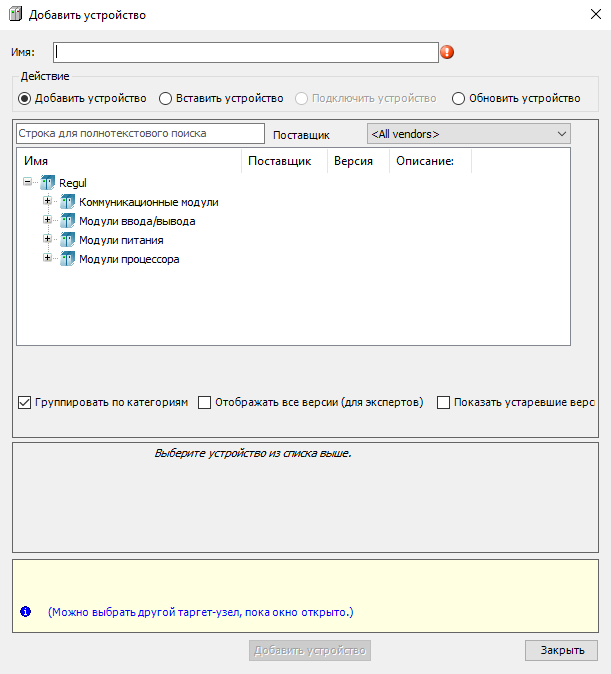Screen dimensions: 611x674
Task: Open the All vendors dropdown
Action: click(468, 134)
